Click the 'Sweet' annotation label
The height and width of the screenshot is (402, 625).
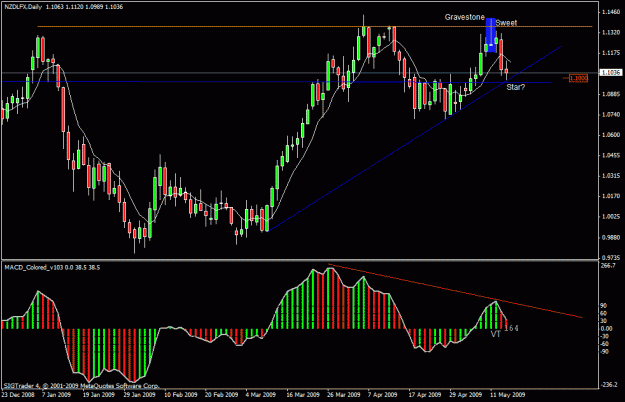[x=506, y=23]
